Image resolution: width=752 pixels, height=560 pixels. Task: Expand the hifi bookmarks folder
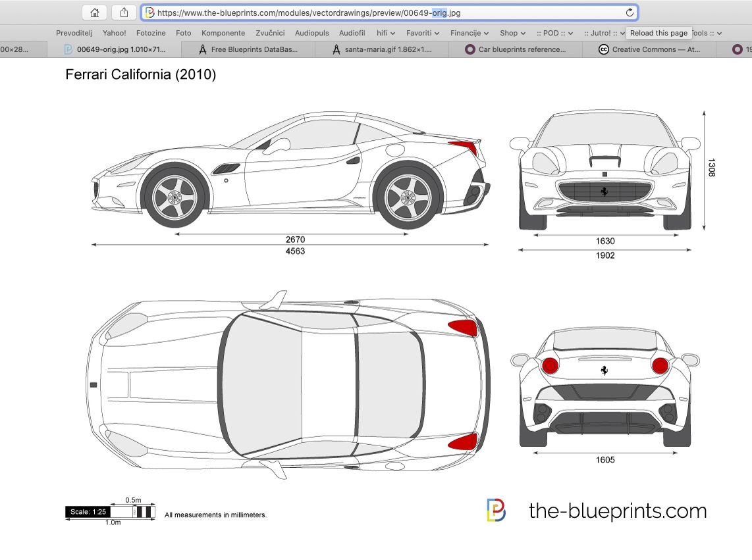point(386,33)
